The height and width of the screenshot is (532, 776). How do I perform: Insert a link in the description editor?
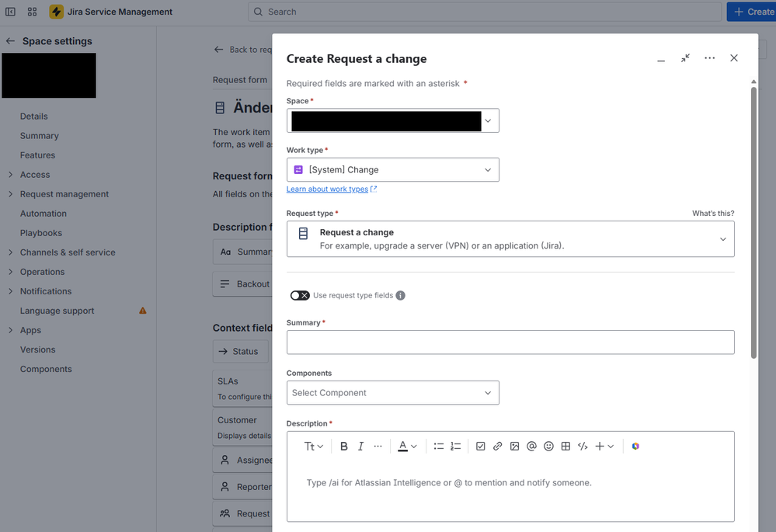click(497, 446)
